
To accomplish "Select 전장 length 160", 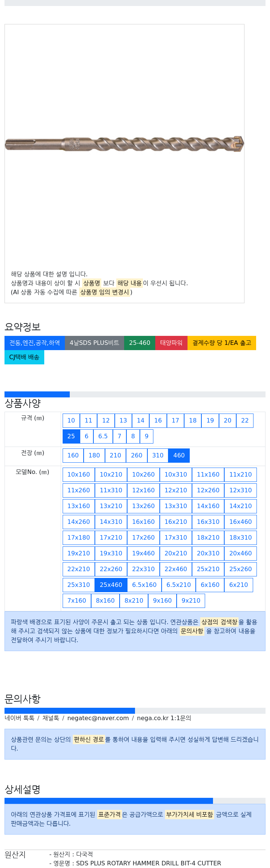I will point(73,455).
